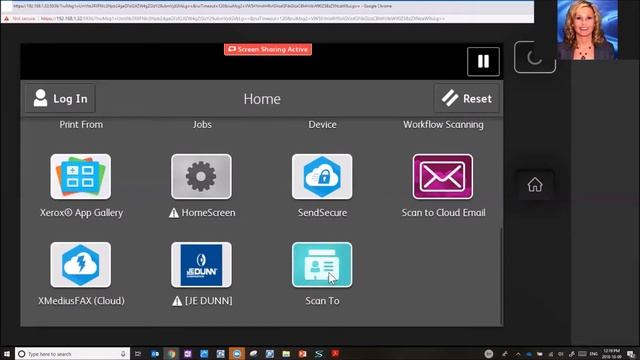Click the presenter webcam thumbnail
This screenshot has height=360, width=640.
(x=587, y=30)
